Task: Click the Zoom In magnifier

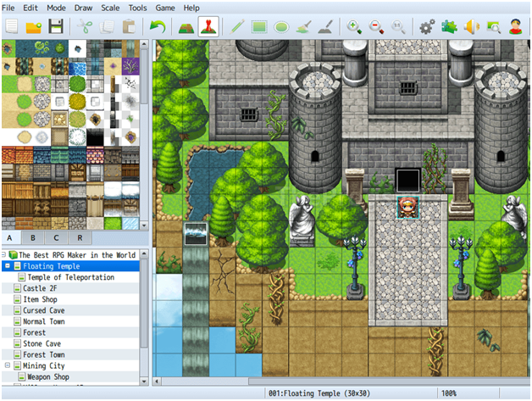Action: [x=354, y=26]
